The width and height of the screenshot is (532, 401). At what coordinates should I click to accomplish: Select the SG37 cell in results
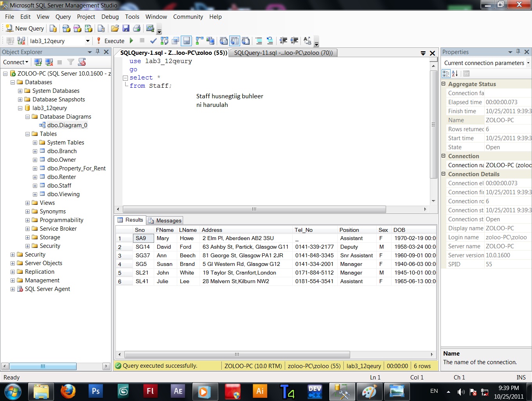tap(143, 255)
